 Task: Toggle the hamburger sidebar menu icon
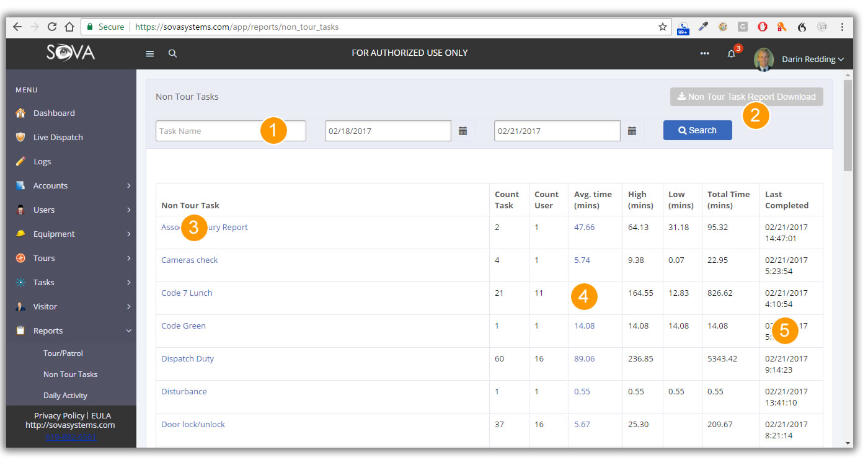149,54
